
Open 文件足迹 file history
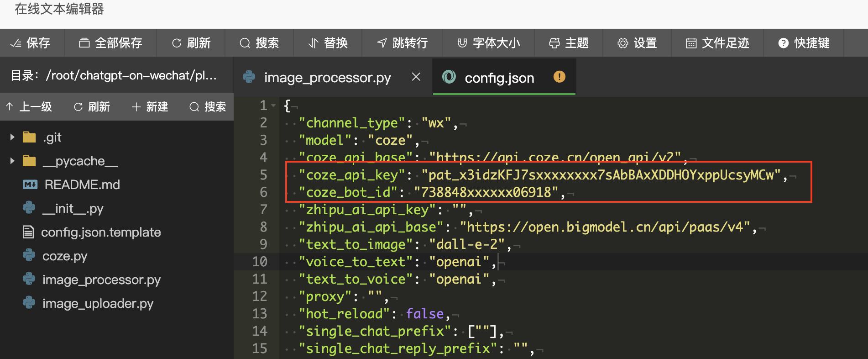click(717, 43)
